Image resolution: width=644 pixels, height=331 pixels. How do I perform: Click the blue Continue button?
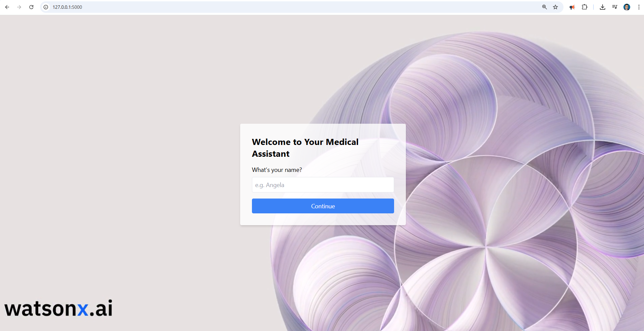pos(323,206)
